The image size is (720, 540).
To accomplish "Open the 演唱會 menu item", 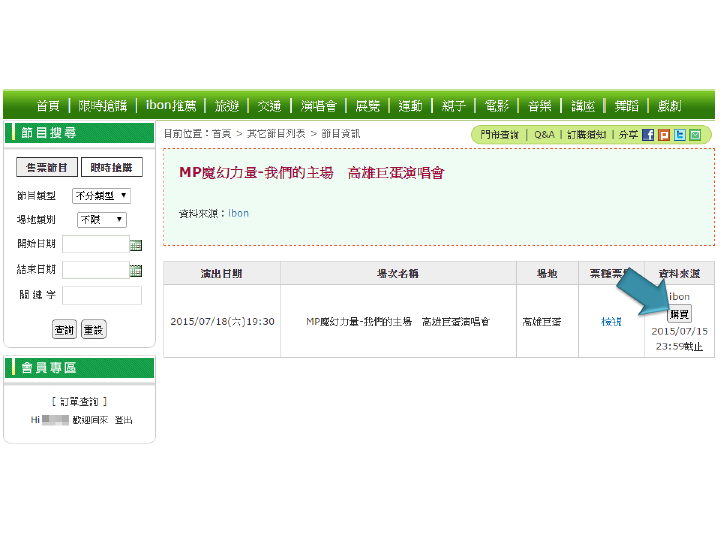I will pyautogui.click(x=318, y=105).
